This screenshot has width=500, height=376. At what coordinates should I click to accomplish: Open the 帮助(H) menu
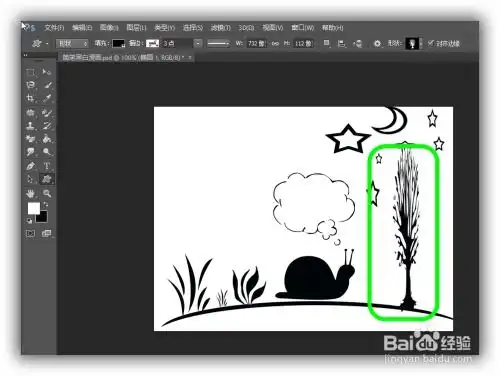tap(332, 28)
